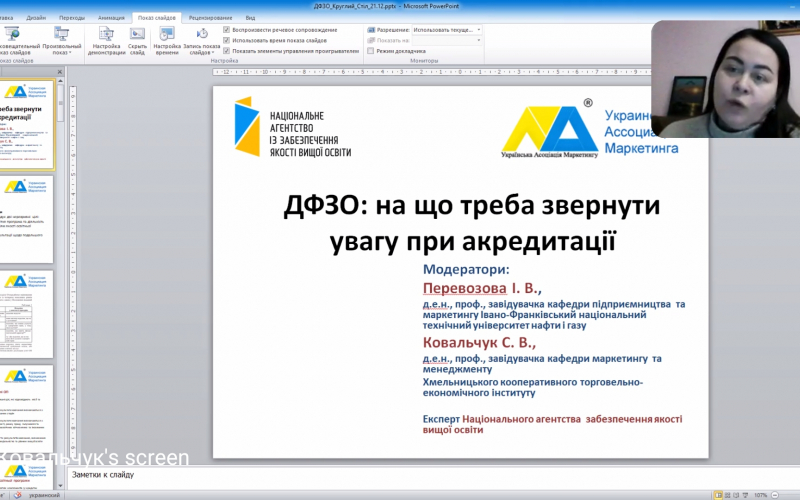Toggle Воспроизвести речевое сопровождение checkbox
800x500 pixels.
227,30
